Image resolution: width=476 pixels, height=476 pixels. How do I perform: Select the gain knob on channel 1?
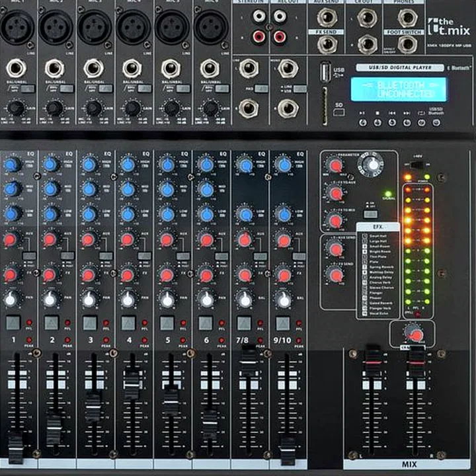tap(15, 108)
